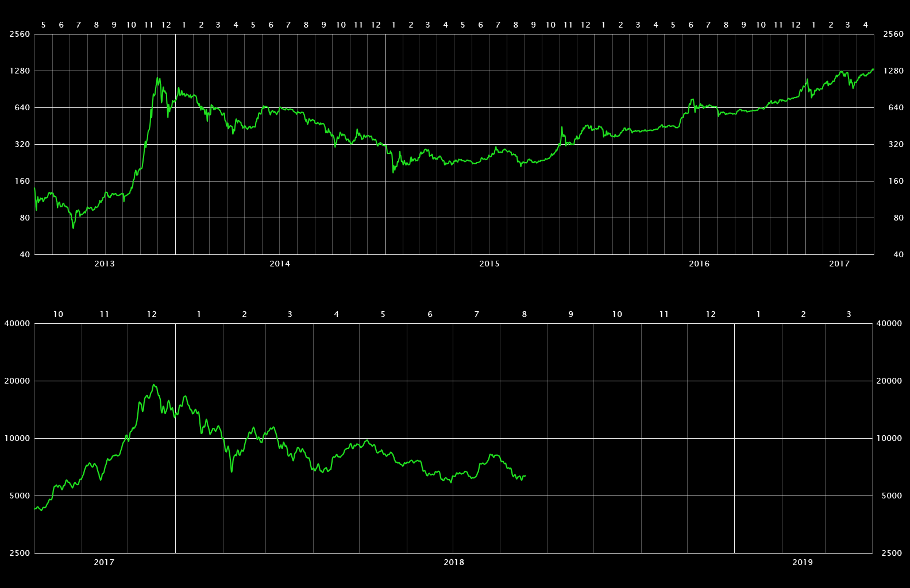Pick the right-axis 80 price label
The width and height of the screenshot is (910, 588).
pos(899,218)
